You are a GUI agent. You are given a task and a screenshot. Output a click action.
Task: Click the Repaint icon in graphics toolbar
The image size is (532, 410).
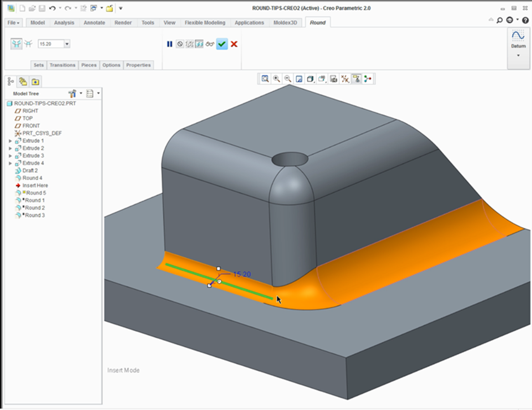299,79
